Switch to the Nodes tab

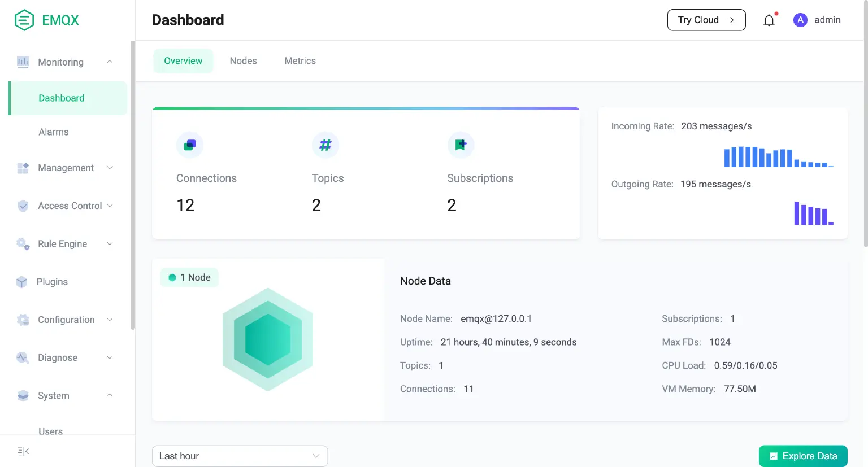pyautogui.click(x=243, y=60)
